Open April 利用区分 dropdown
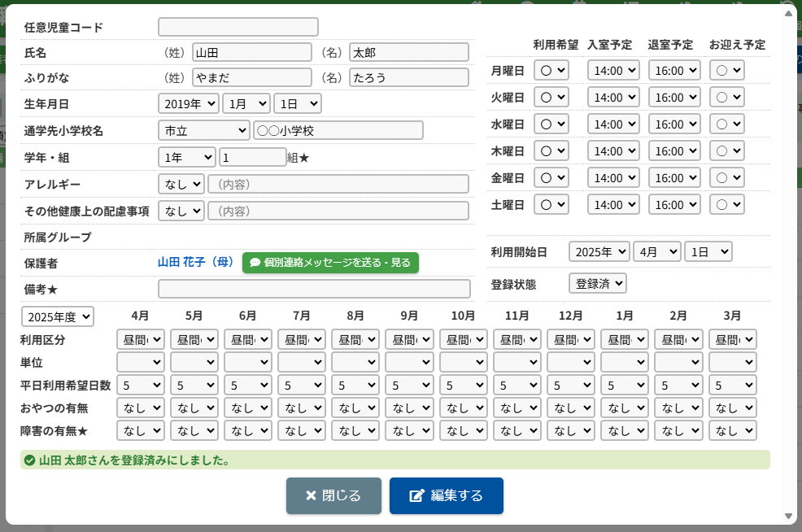 tap(141, 339)
